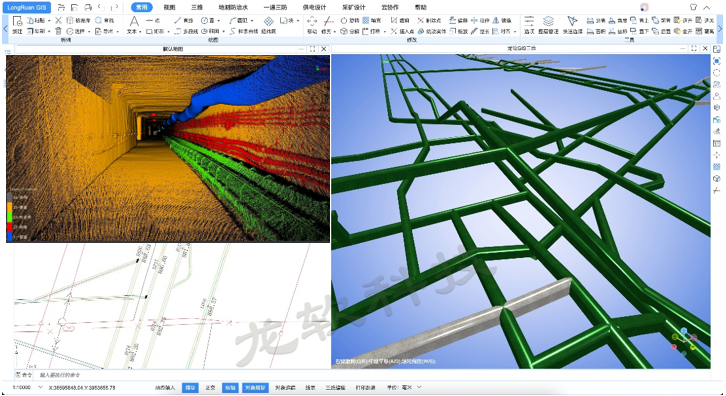Toggle the polar tracking blue status button
Image resolution: width=726 pixels, height=396 pixels.
pos(230,387)
